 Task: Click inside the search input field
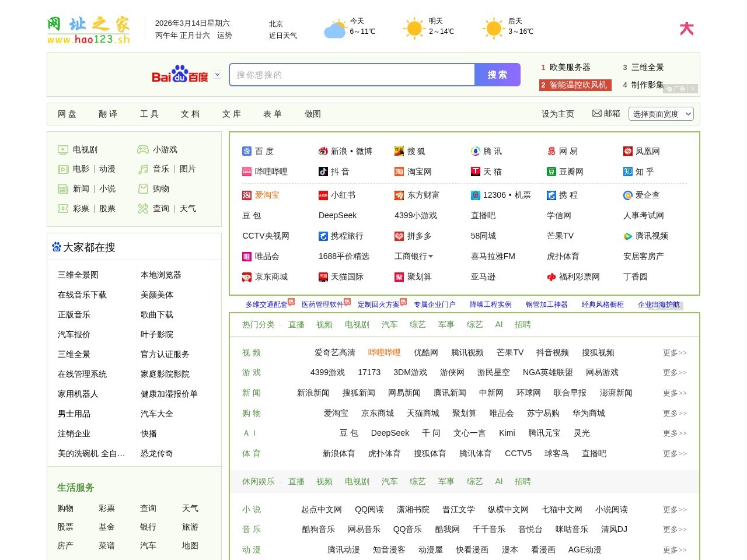(350, 75)
